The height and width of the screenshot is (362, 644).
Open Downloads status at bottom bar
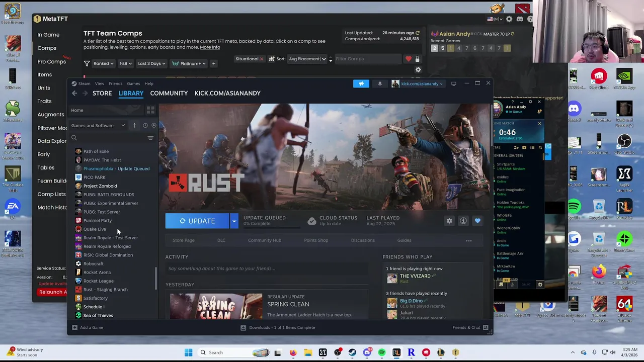pos(278,328)
